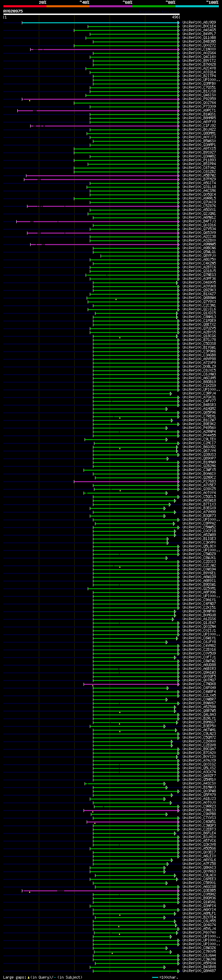Select the UniRef100_C1N0X0 label
The height and width of the screenshot is (980, 222).
tap(199, 49)
